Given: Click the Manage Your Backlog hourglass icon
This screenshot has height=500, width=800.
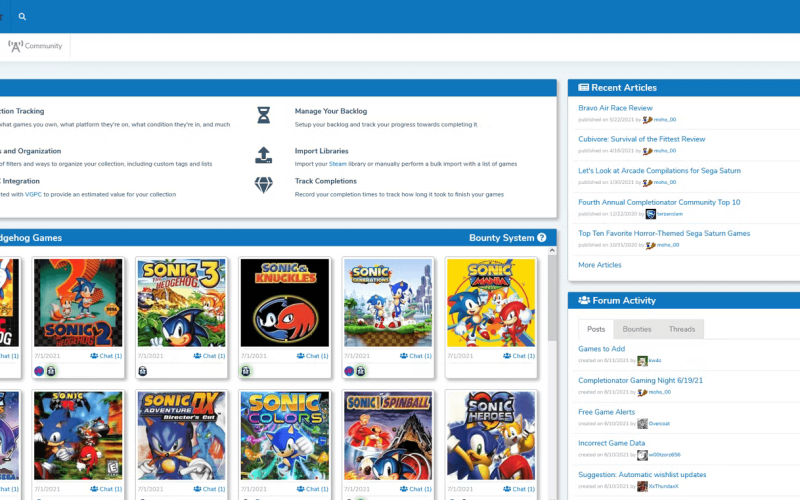Looking at the screenshot, I should pyautogui.click(x=263, y=115).
